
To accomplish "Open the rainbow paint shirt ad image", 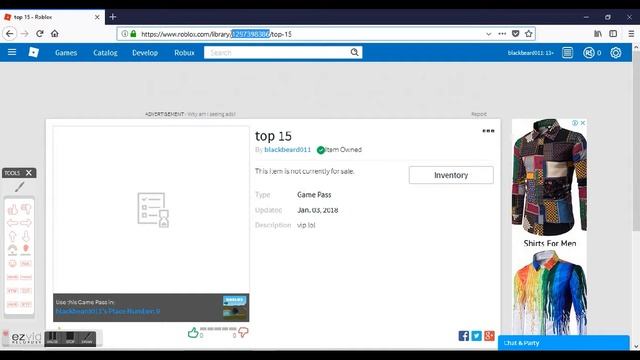I will coord(549,292).
